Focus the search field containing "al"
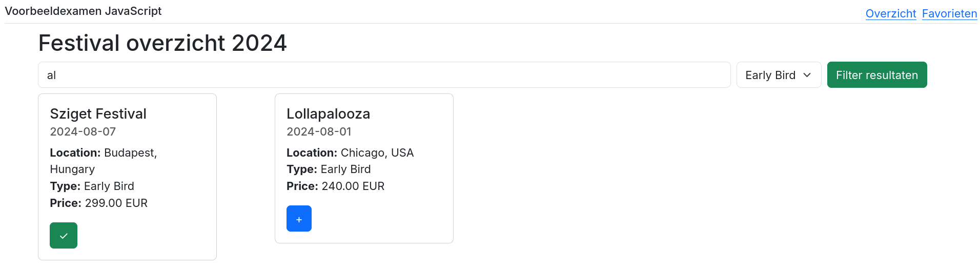980x266 pixels. click(x=384, y=75)
